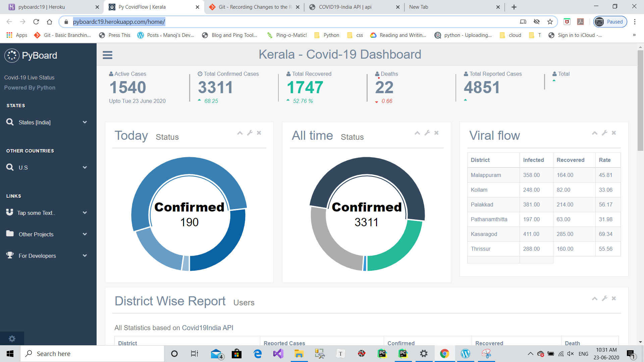The height and width of the screenshot is (362, 644).
Task: Open Task View in the taskbar
Action: pos(195,354)
